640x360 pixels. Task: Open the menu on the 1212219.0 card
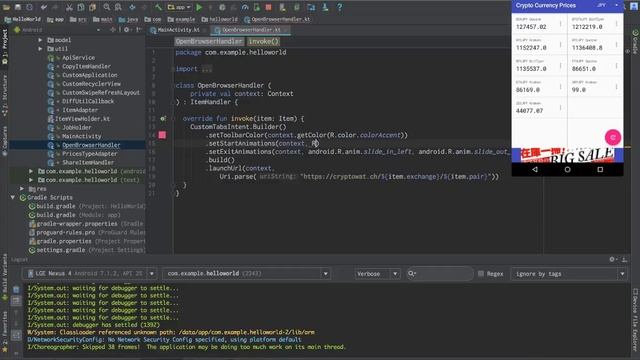[616, 24]
